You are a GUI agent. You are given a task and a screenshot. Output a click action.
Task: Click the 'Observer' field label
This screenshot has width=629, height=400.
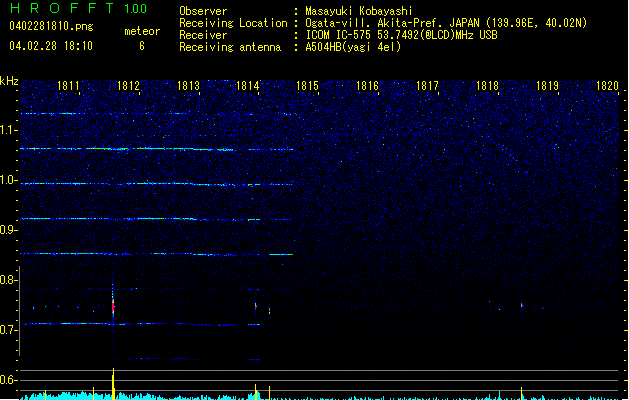point(203,11)
